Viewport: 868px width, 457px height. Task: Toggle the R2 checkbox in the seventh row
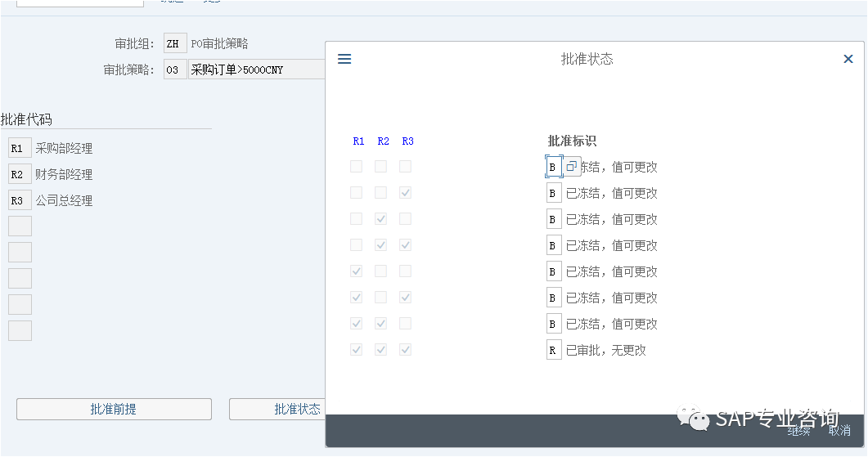pyautogui.click(x=381, y=323)
